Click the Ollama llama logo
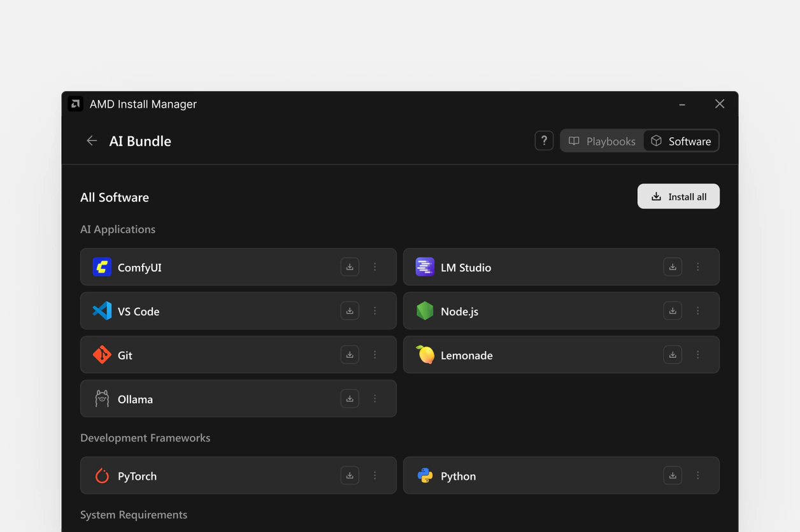Screen dimensions: 800x532 click(102, 399)
